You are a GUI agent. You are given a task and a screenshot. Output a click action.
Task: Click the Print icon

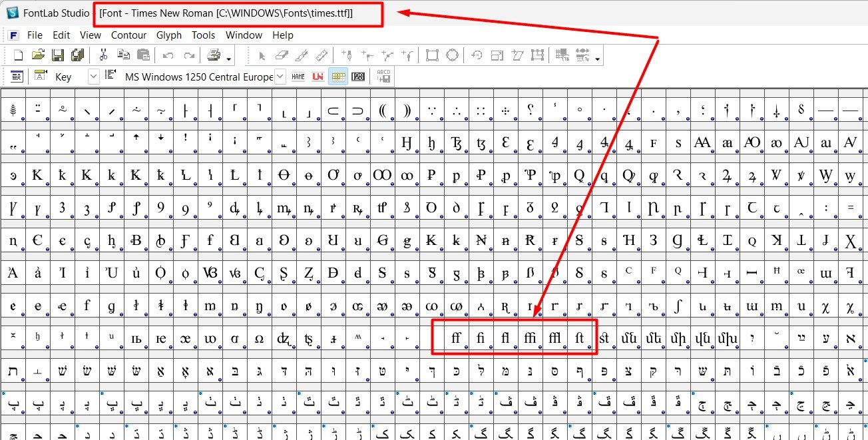tap(214, 55)
